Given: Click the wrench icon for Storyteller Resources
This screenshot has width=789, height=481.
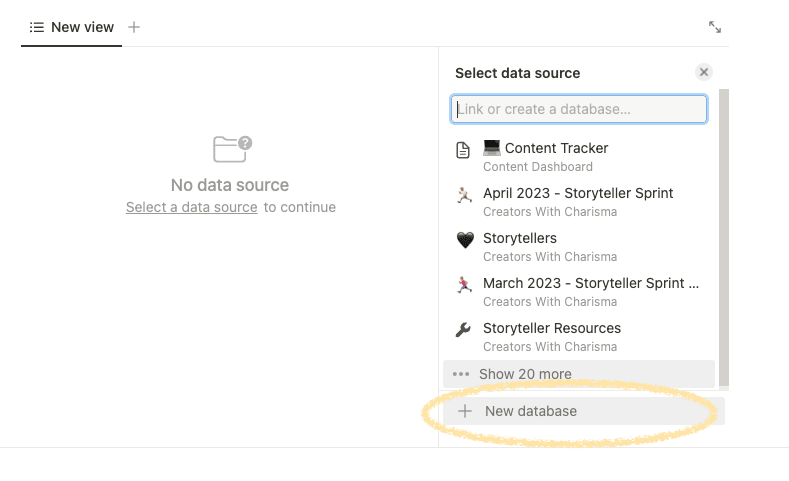Looking at the screenshot, I should (x=463, y=330).
